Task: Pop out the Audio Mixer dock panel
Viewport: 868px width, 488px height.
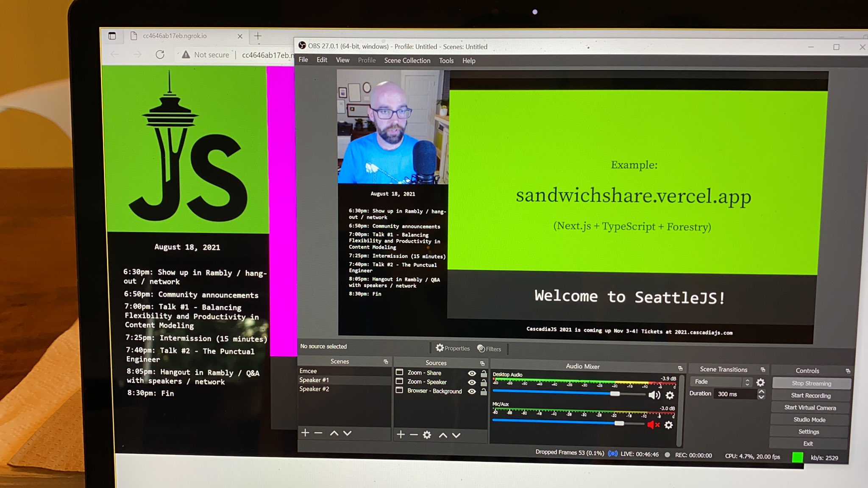Action: point(680,368)
